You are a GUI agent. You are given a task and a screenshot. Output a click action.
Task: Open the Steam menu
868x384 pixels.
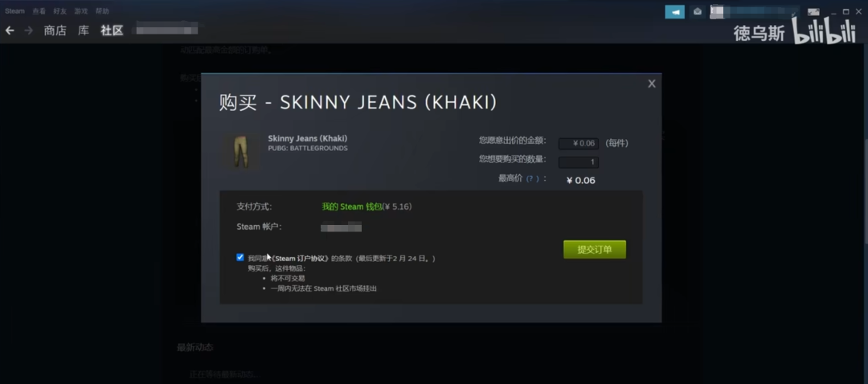[14, 11]
